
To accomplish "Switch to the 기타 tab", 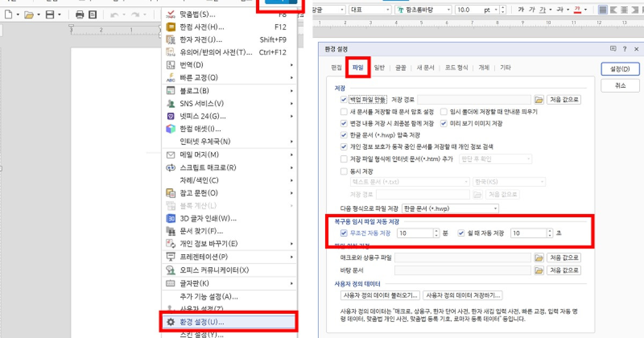I will pyautogui.click(x=506, y=68).
